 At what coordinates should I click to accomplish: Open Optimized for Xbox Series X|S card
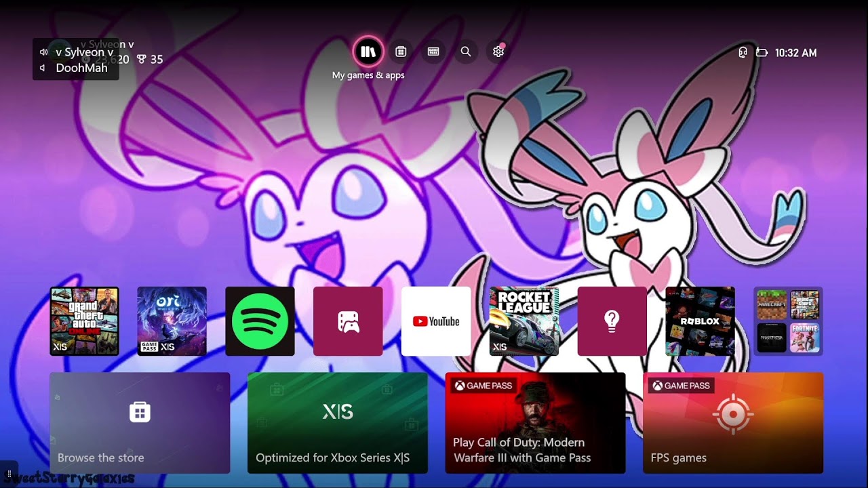coord(338,423)
